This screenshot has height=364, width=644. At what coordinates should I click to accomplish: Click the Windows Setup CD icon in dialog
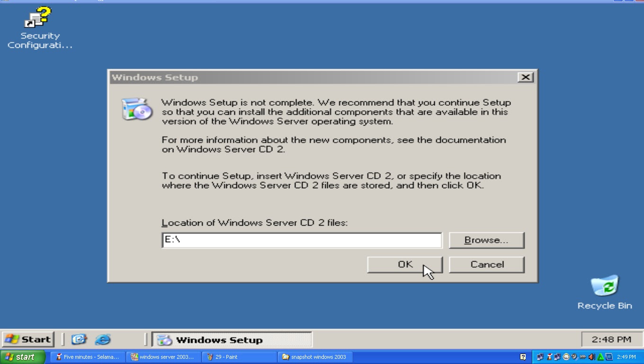tap(137, 109)
